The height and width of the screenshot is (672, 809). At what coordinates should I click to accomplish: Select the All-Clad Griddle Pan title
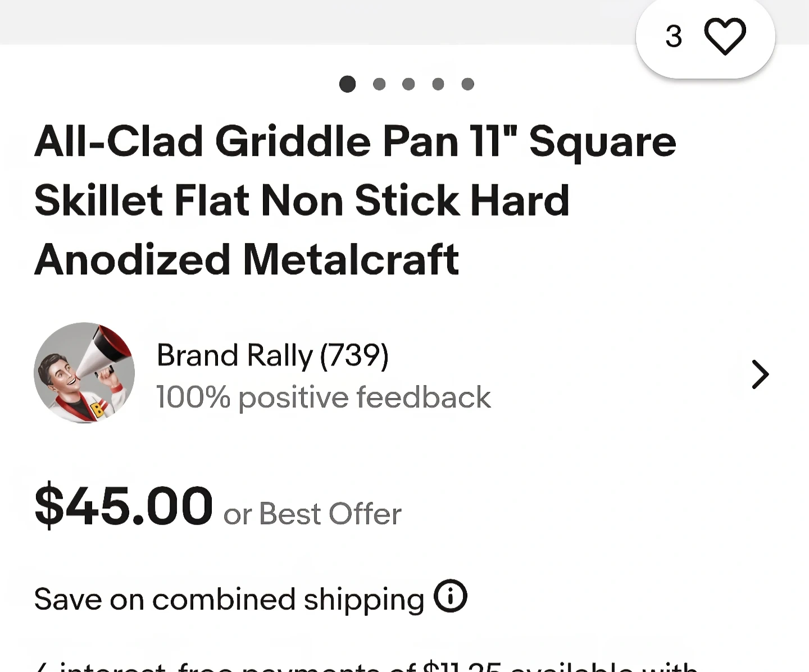pos(355,141)
